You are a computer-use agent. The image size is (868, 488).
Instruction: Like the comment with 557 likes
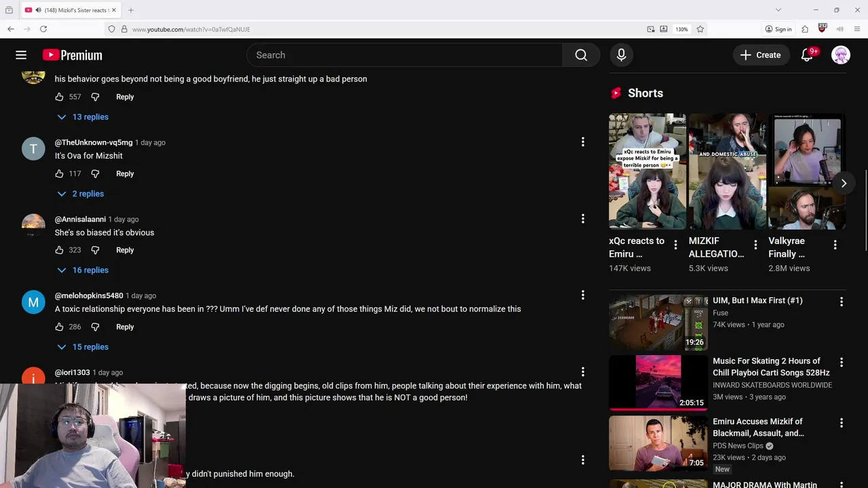pyautogui.click(x=60, y=97)
